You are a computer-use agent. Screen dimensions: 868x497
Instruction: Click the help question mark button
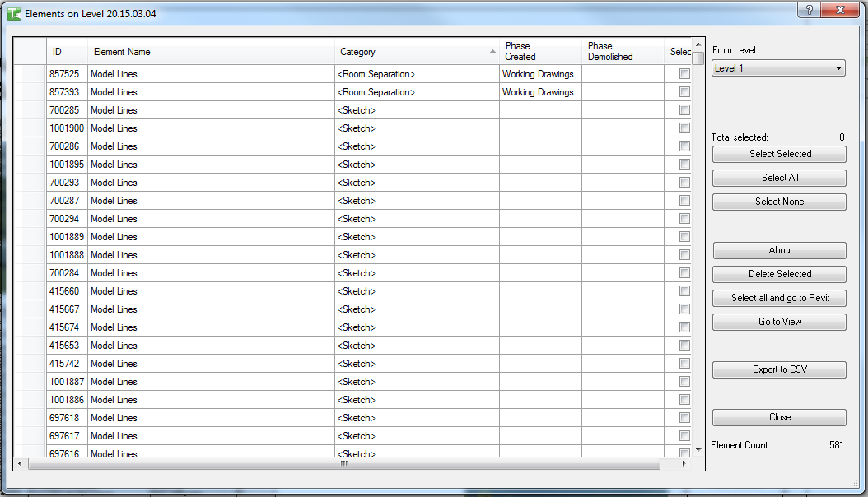click(810, 10)
